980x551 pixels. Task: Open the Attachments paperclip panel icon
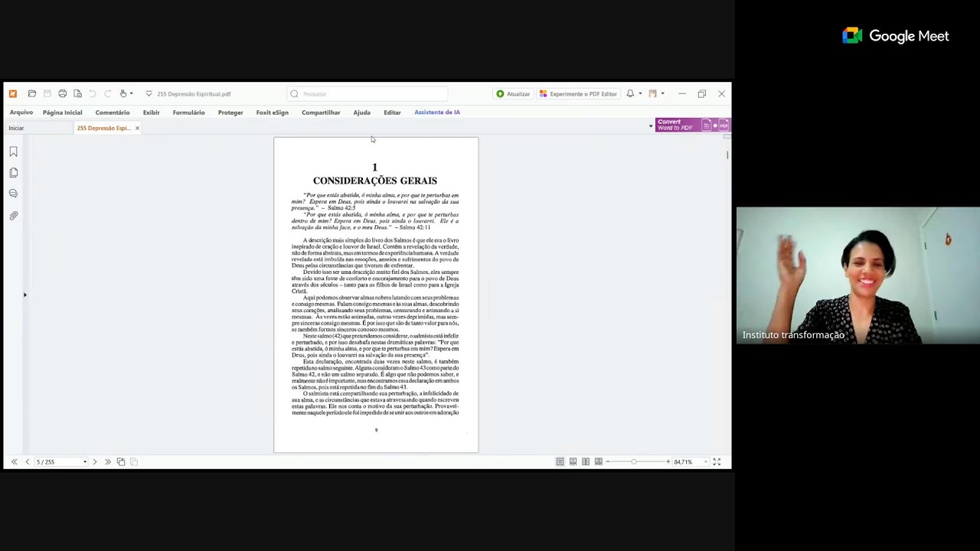point(13,216)
